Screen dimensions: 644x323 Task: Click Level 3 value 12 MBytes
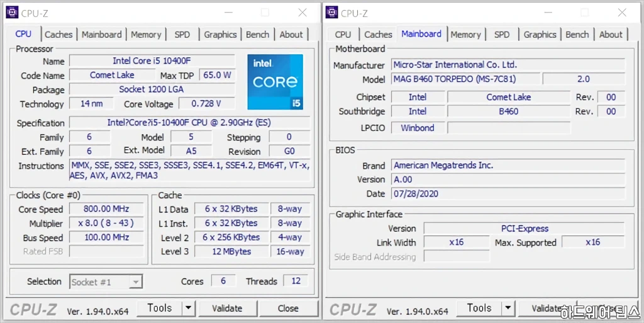231,251
